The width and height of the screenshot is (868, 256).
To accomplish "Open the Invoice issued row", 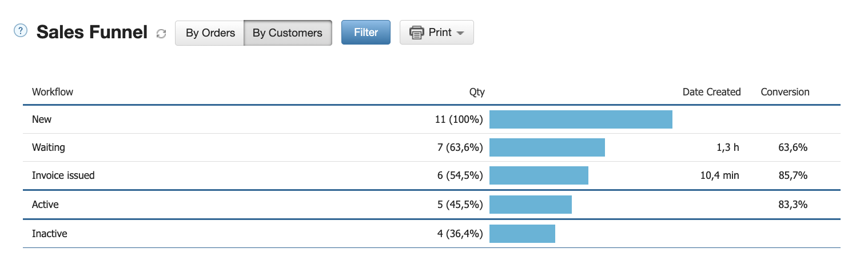I will [x=432, y=175].
